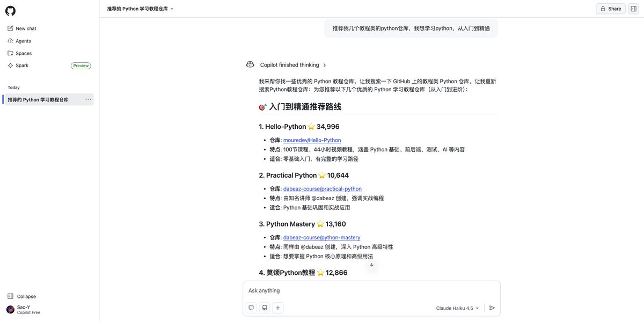Click the line '零基础入门，有完整的学习路径'
Image resolution: width=644 pixels, height=321 pixels.
(x=321, y=159)
